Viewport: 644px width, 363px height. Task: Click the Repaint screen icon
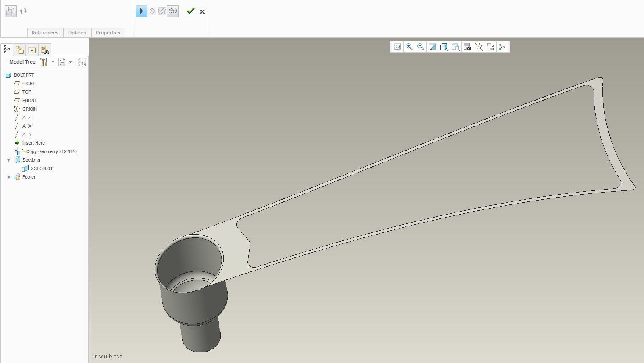tap(432, 47)
